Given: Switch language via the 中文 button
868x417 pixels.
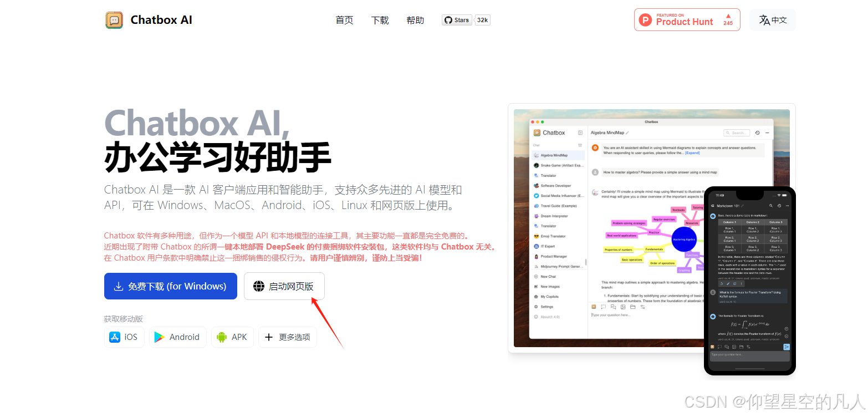Looking at the screenshot, I should tap(773, 20).
